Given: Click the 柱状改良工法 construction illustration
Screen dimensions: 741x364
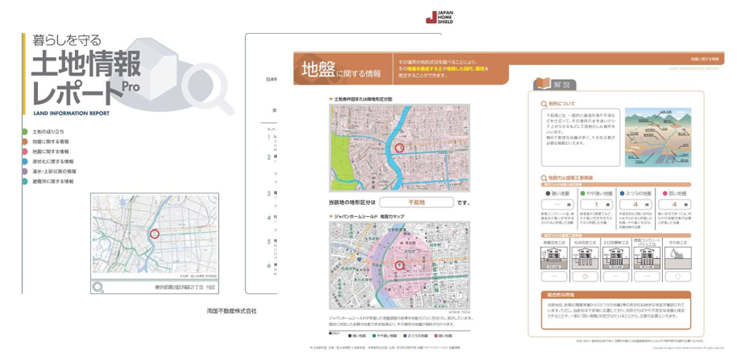Looking at the screenshot, I should point(585,258).
